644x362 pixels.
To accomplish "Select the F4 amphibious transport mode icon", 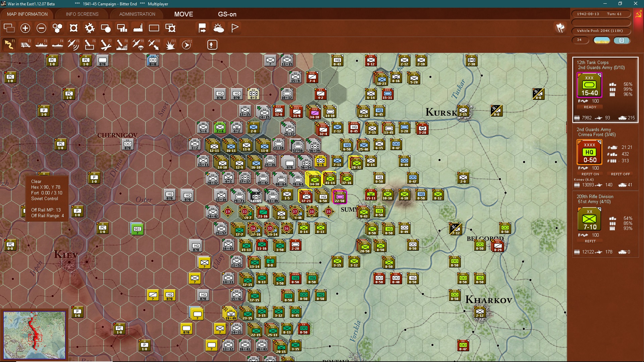I will tap(57, 44).
